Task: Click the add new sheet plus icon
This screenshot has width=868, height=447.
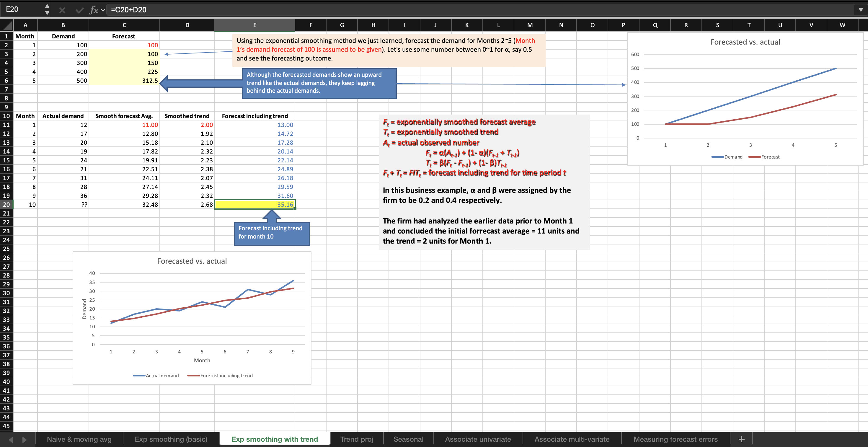Action: point(741,439)
